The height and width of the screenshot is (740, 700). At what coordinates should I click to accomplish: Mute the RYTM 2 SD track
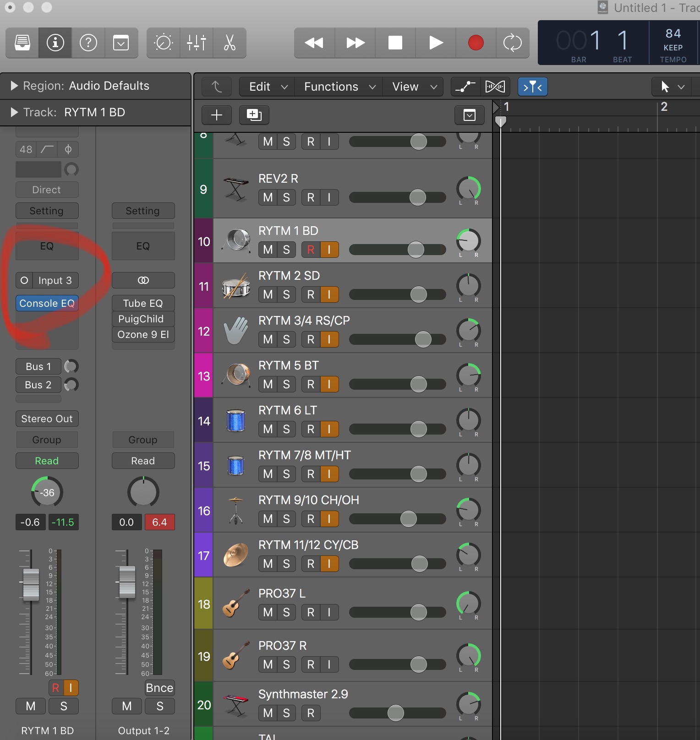[268, 294]
